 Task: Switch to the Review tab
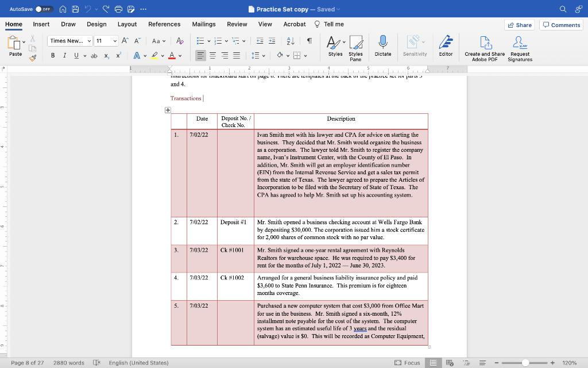[x=236, y=24]
